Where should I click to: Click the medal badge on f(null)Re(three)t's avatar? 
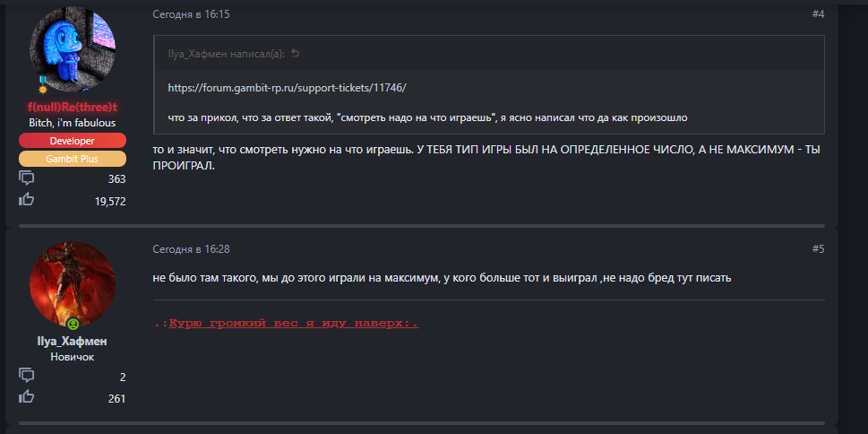click(x=42, y=89)
